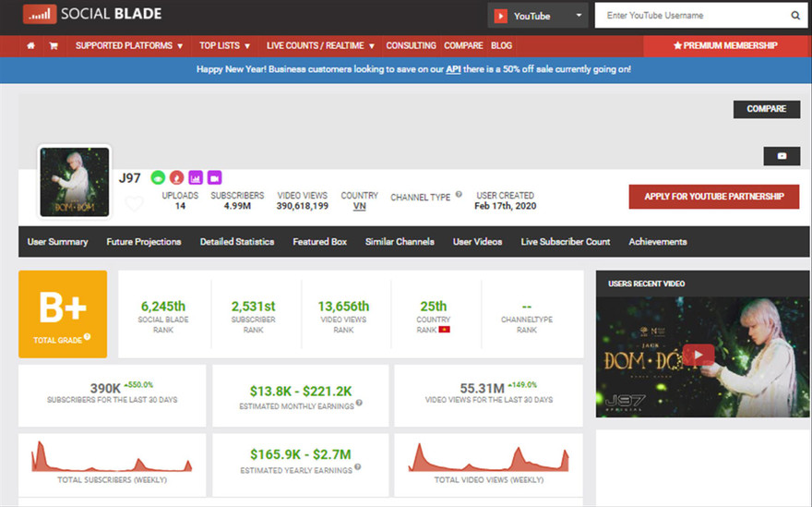Expand the Supported Platforms menu
The width and height of the screenshot is (812, 507).
coord(128,45)
